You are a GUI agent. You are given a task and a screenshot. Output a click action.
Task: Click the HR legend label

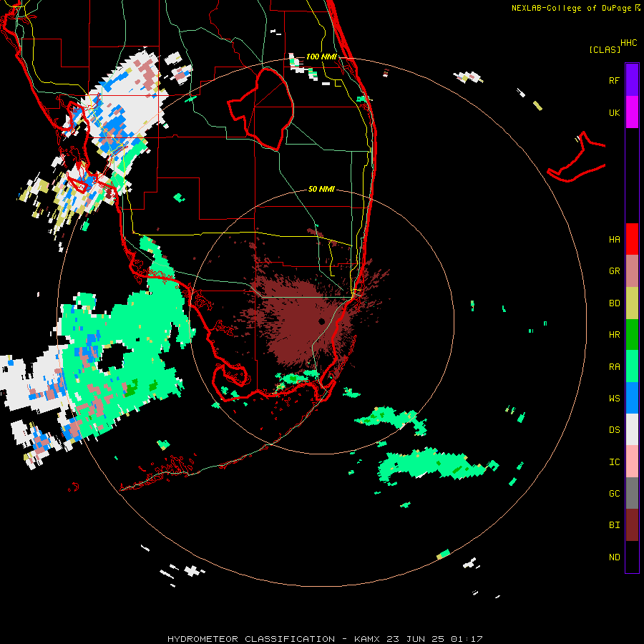614,335
